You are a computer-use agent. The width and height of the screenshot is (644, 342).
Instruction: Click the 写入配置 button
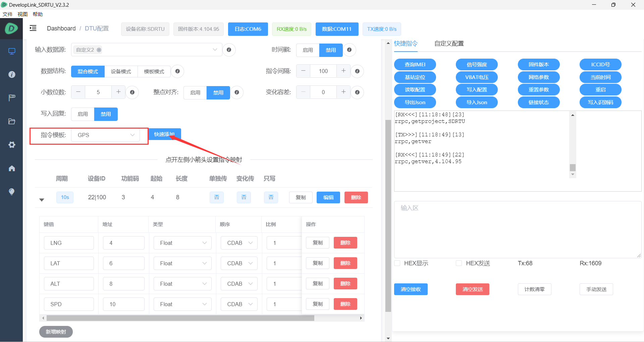(477, 90)
